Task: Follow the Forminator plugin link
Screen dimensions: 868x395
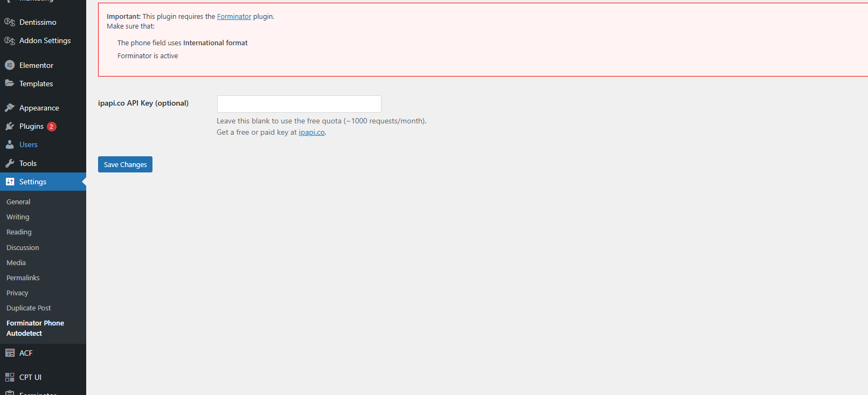Action: coord(234,17)
